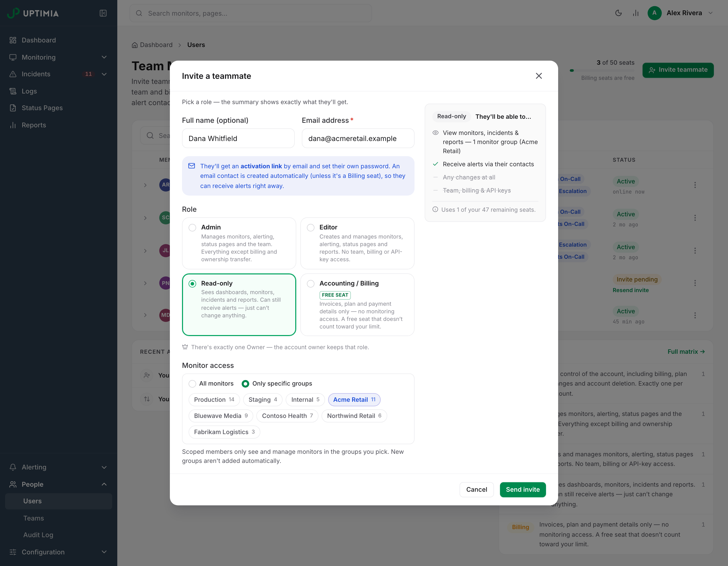
Task: Expand the Incidents sidebar section
Action: 59,74
